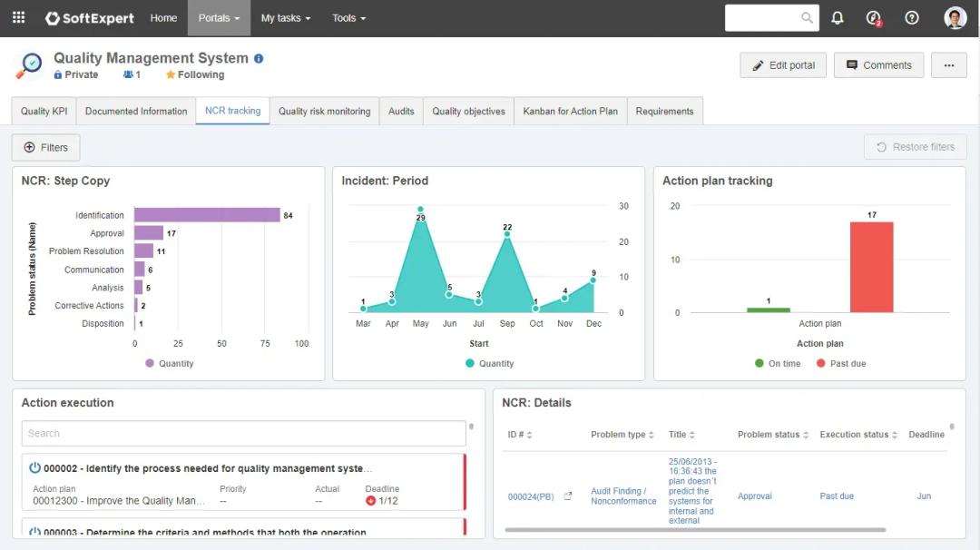Click the info icon beside Quality Management System
Screen dimensions: 980x550
click(259, 59)
